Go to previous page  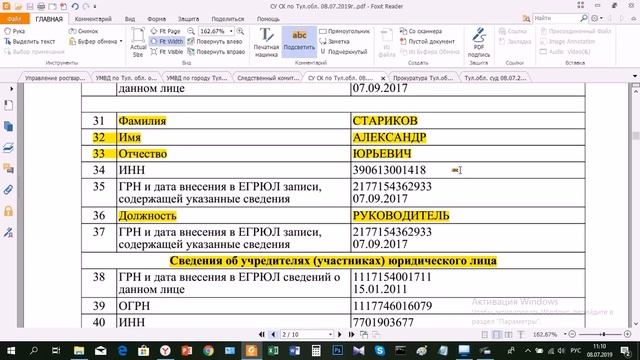pyautogui.click(x=273, y=334)
